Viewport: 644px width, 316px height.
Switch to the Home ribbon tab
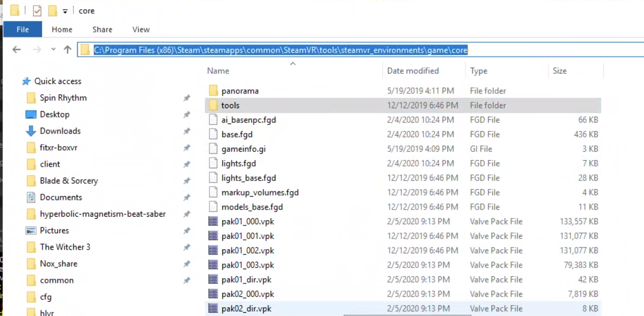62,29
